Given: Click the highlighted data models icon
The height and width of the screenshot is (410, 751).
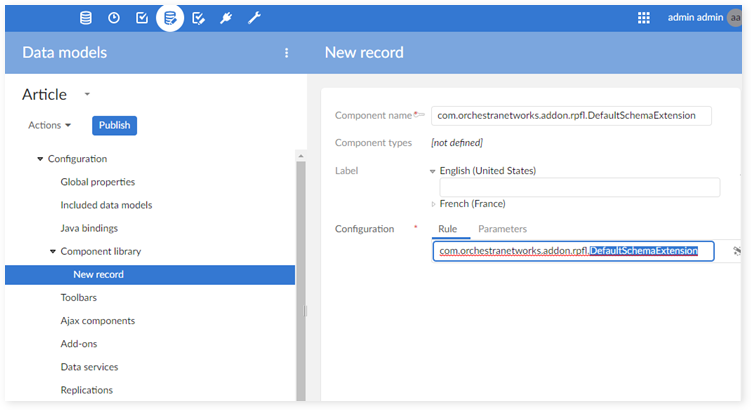Looking at the screenshot, I should [170, 17].
